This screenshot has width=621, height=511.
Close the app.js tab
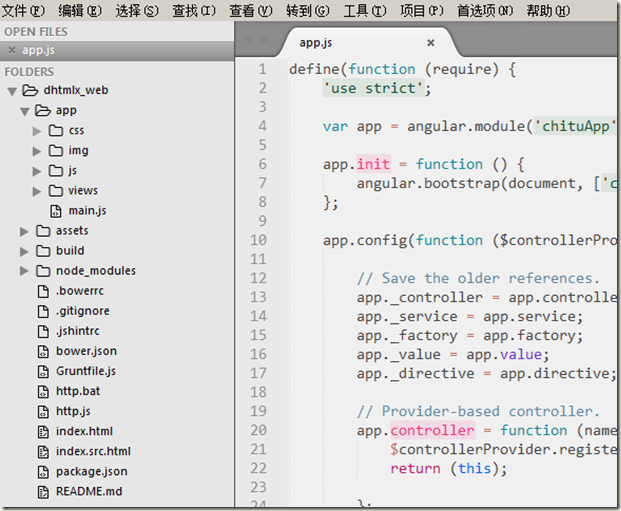pos(431,42)
